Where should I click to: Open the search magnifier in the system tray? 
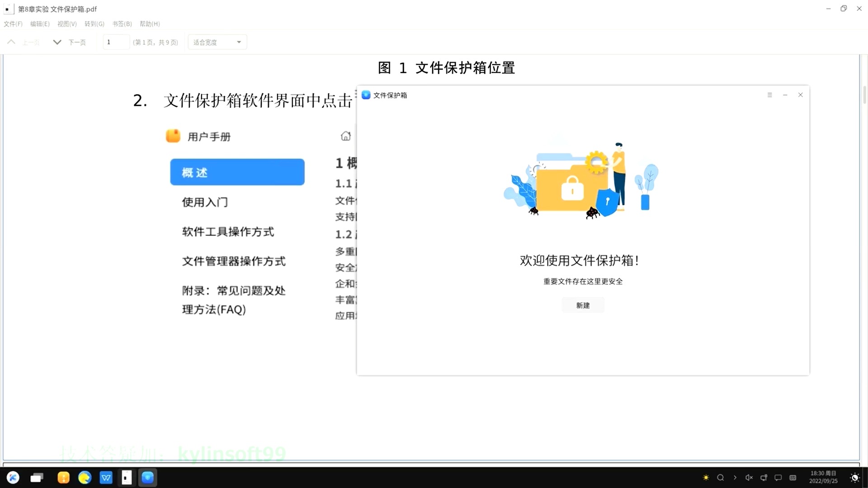click(x=721, y=478)
